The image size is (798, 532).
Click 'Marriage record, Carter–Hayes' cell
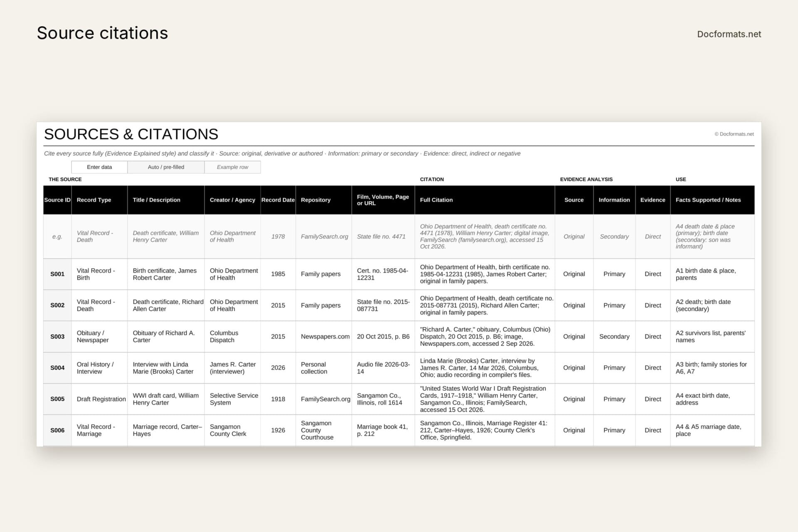(x=166, y=430)
